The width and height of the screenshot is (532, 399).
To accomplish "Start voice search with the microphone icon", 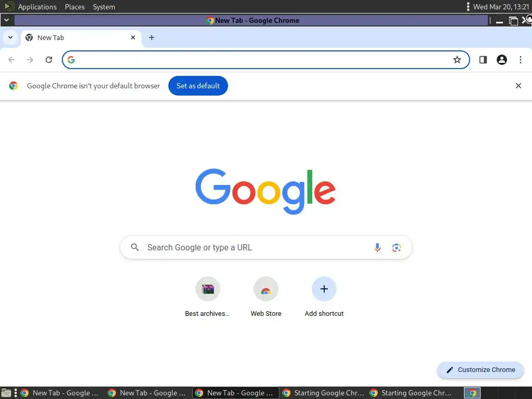I will click(x=377, y=247).
